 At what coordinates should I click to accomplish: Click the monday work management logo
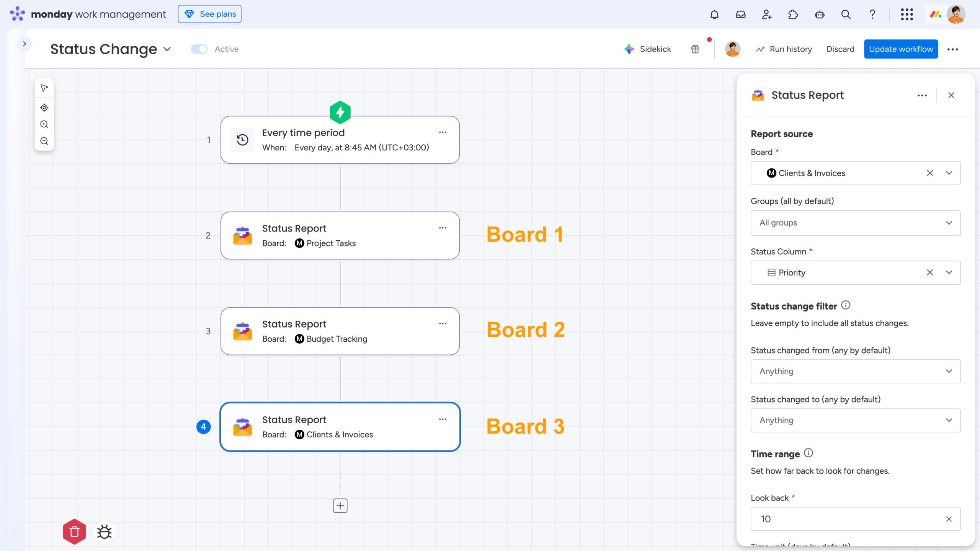[88, 14]
